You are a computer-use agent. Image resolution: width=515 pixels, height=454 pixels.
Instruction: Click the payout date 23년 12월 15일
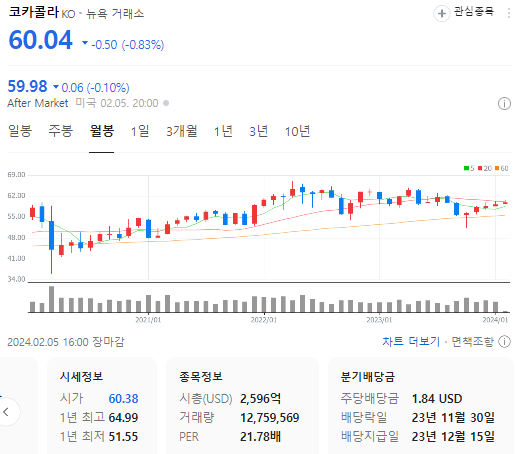coord(453,437)
